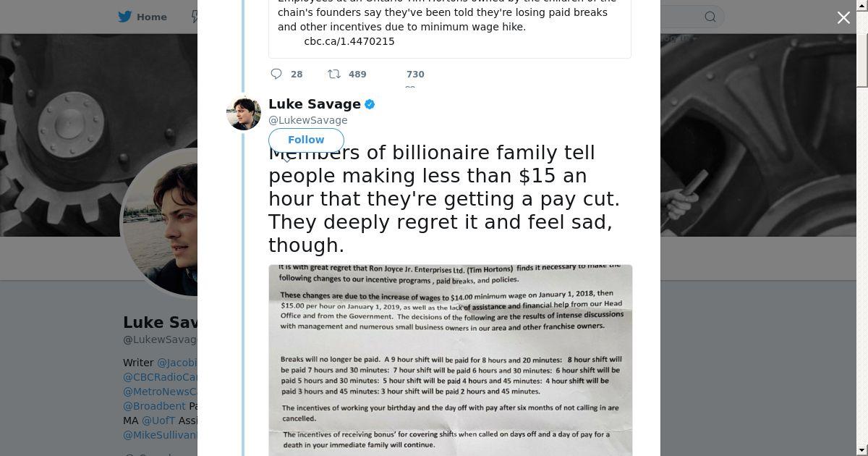Image resolution: width=868 pixels, height=456 pixels.
Task: Open @CBCRadioCan profile link in bio
Action: (x=161, y=377)
